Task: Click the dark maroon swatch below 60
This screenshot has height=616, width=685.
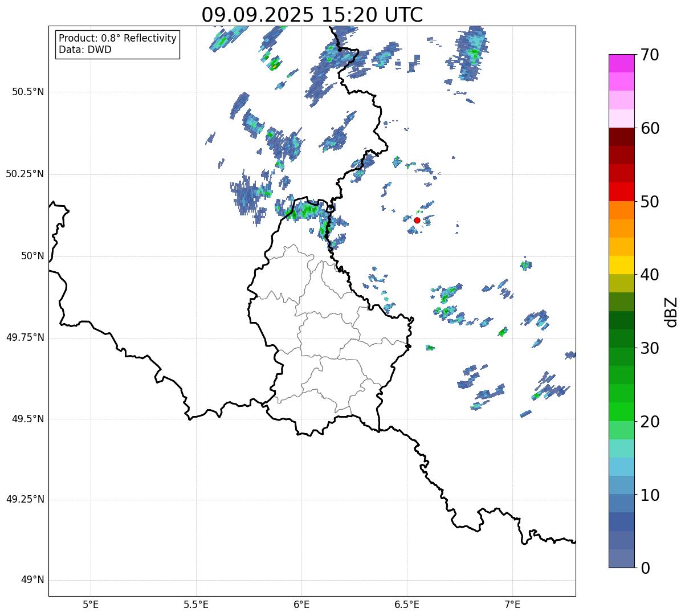Action: point(622,137)
